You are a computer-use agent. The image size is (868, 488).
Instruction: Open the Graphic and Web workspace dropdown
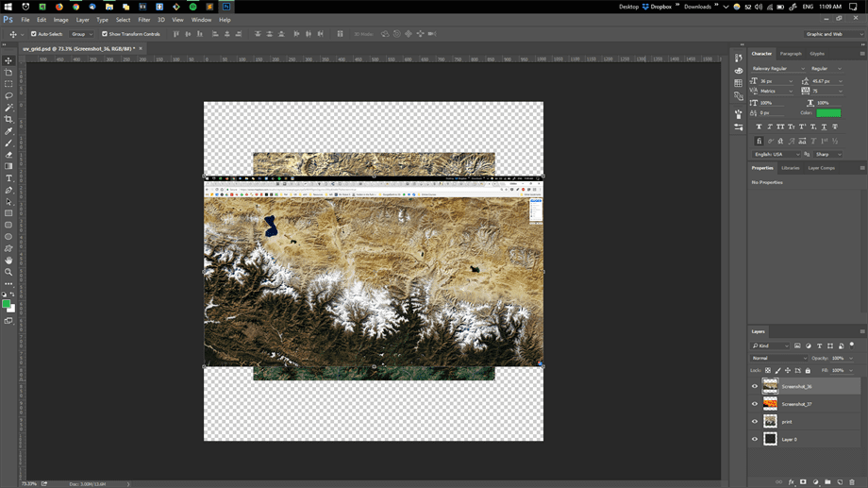(834, 34)
